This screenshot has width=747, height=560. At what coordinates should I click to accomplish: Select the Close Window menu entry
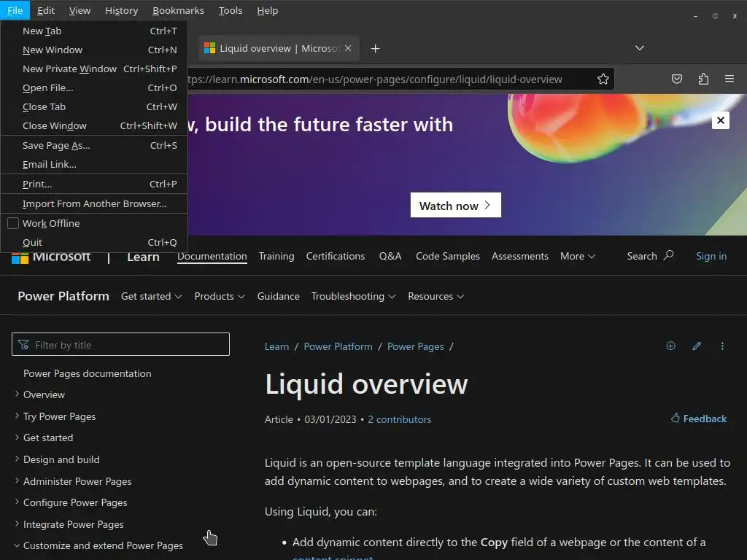coord(94,126)
